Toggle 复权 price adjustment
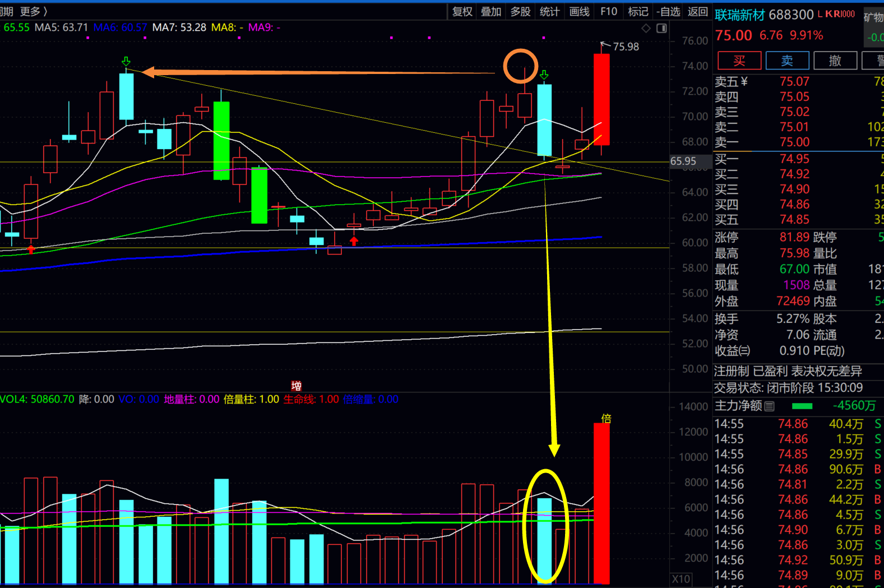Viewport: 884px width, 588px height. click(462, 11)
